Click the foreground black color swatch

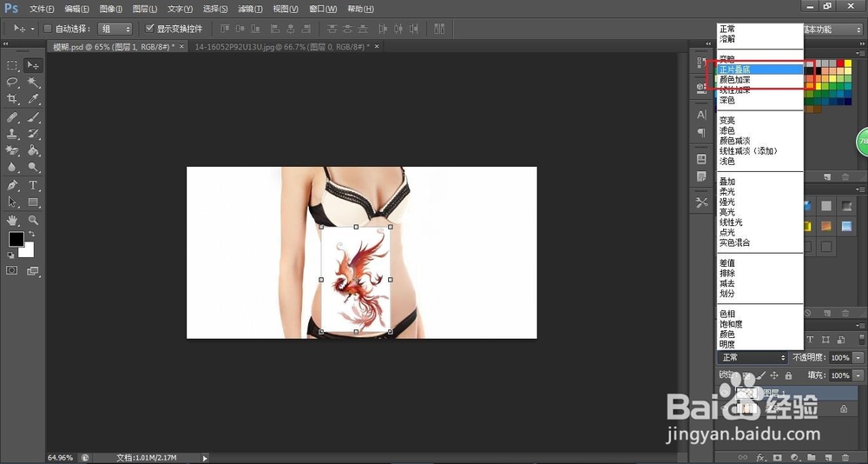[x=16, y=239]
